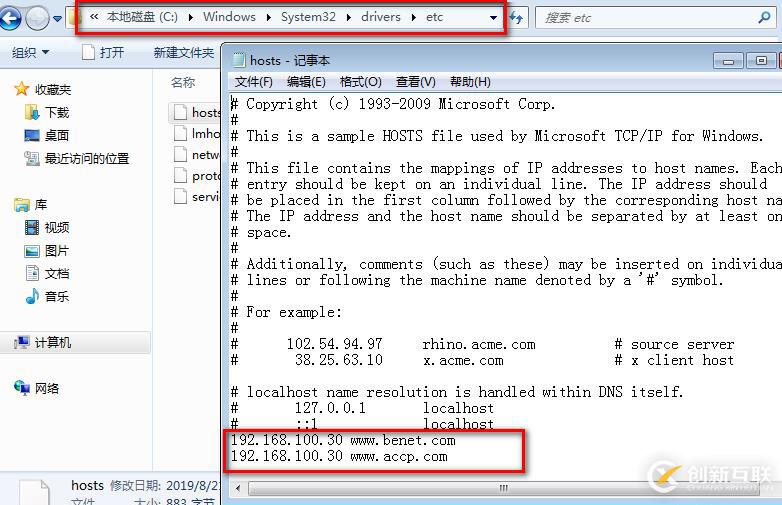This screenshot has height=505, width=782.
Task: Click the Explorer forward navigation arrow
Action: point(37,19)
